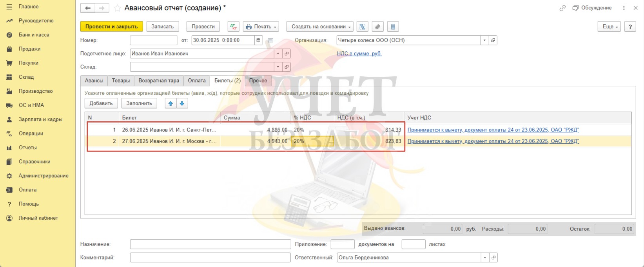Expand the Организация dropdown arrow
The height and width of the screenshot is (267, 644).
(485, 40)
